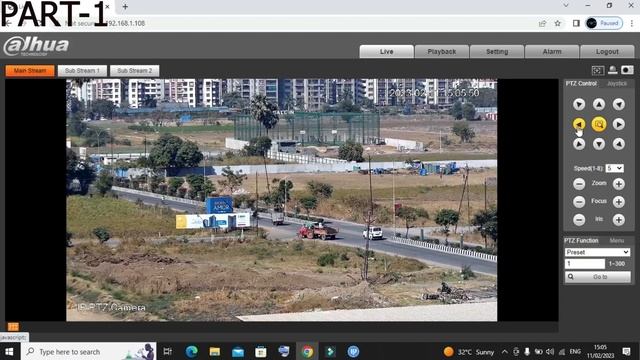Pan camera right with PTZ arrow
640x360 pixels.
click(619, 124)
